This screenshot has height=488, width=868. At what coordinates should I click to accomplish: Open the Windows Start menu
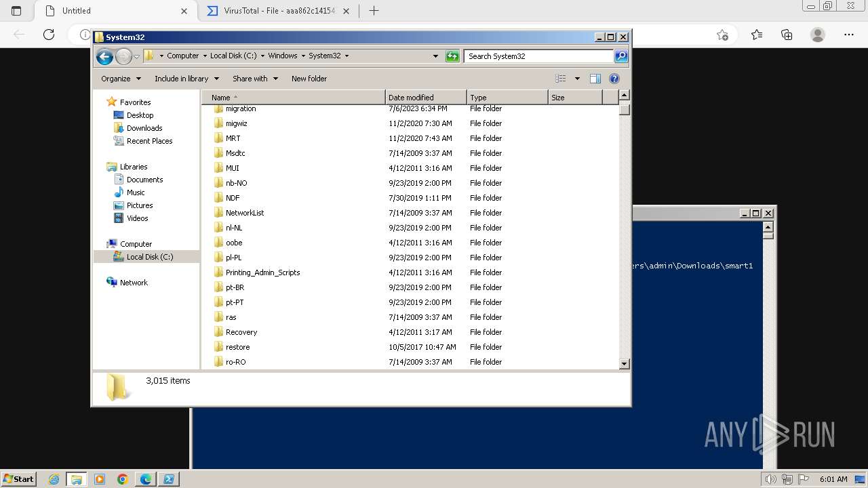pos(19,479)
